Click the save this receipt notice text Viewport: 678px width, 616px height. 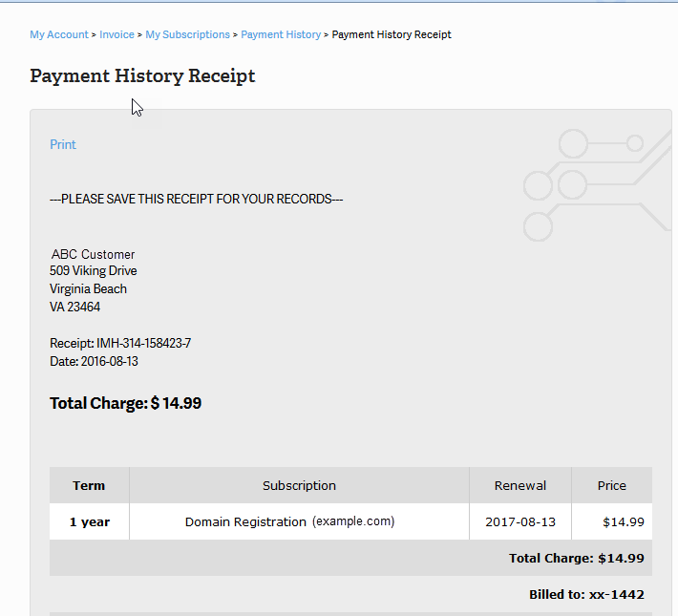click(x=196, y=200)
